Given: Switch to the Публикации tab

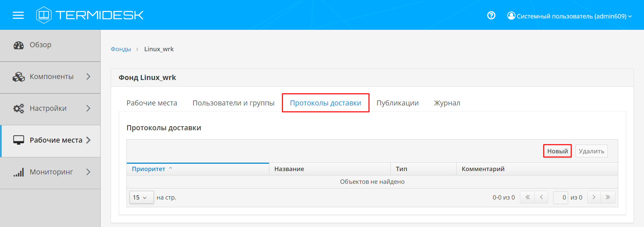Looking at the screenshot, I should click(397, 103).
